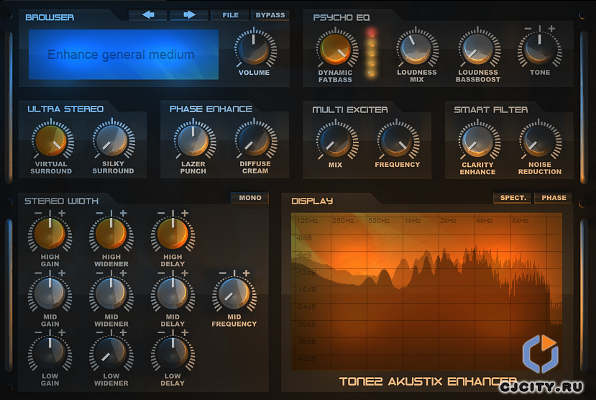596x400 pixels.
Task: Click the PSYCHO EQ section title
Action: (x=341, y=17)
